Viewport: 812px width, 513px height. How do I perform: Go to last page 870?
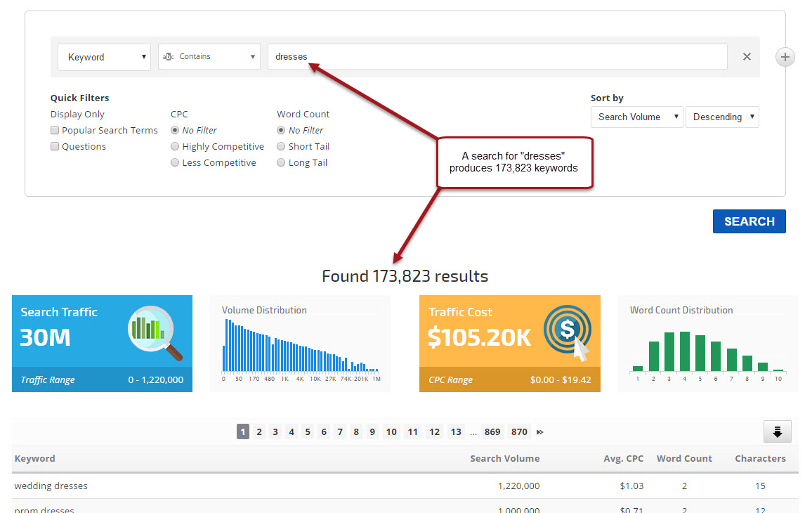(x=519, y=432)
